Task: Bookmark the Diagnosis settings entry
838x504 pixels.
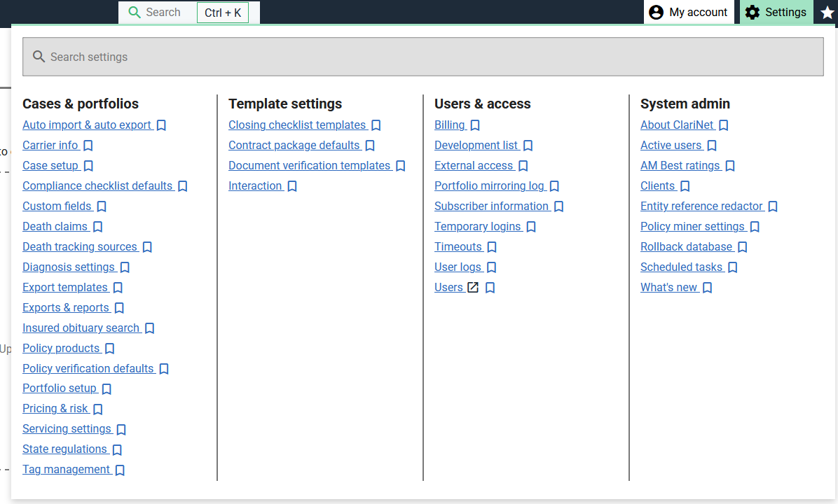Action: pos(125,267)
